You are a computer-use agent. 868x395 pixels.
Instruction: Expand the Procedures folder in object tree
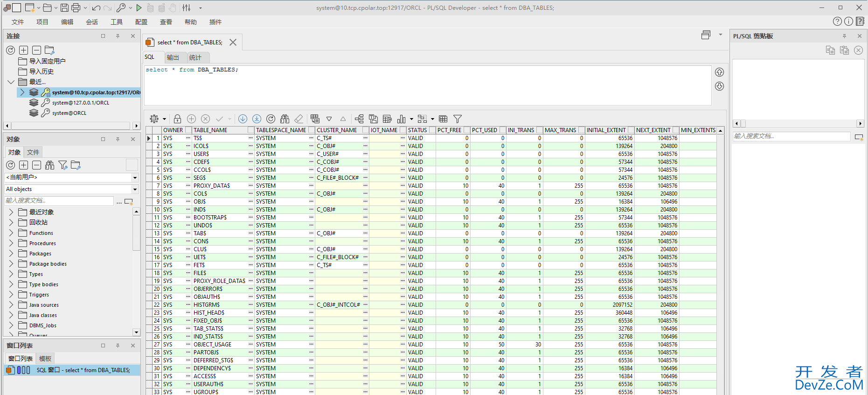(x=11, y=243)
